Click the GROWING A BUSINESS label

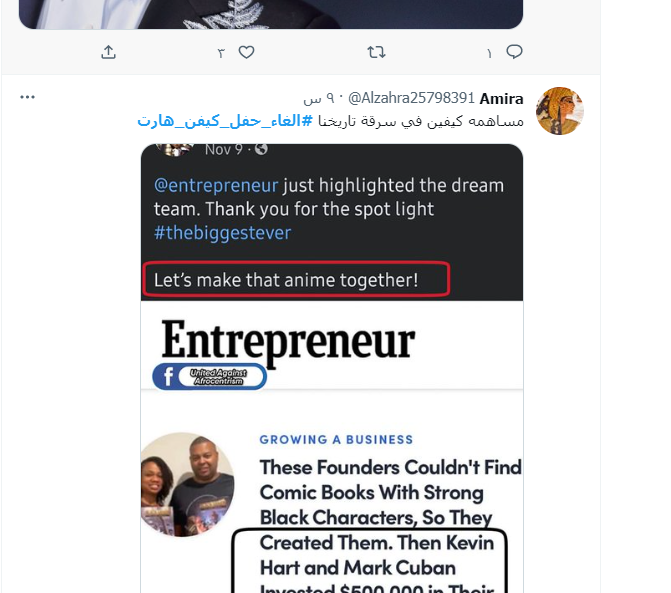pyautogui.click(x=336, y=439)
